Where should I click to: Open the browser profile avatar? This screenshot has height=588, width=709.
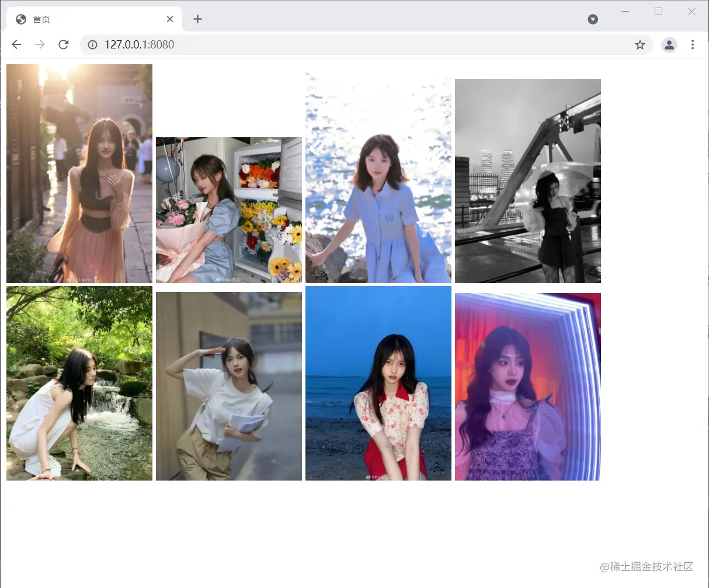coord(669,44)
